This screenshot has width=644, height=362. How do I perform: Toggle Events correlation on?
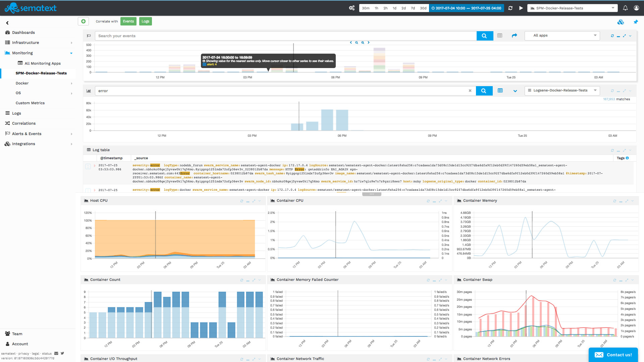(x=128, y=21)
